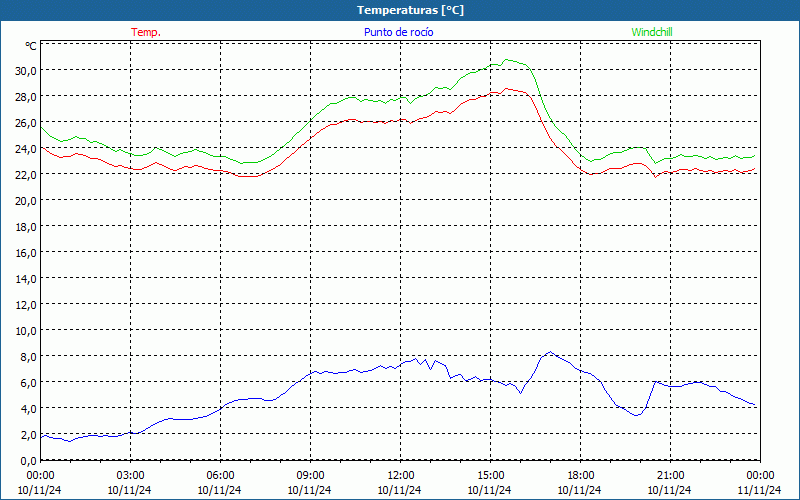The height and width of the screenshot is (500, 800).
Task: Click the '09:00' time label
Action: click(x=310, y=476)
